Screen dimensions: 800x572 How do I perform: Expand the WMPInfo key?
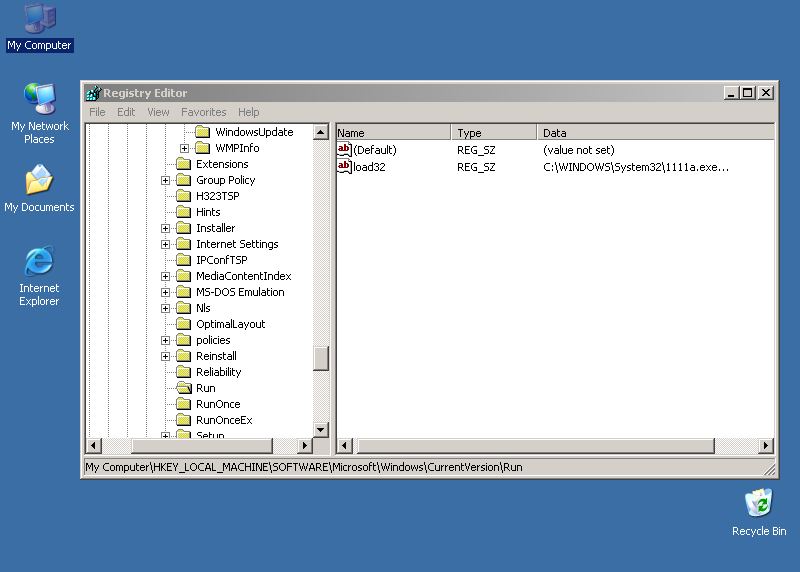184,148
